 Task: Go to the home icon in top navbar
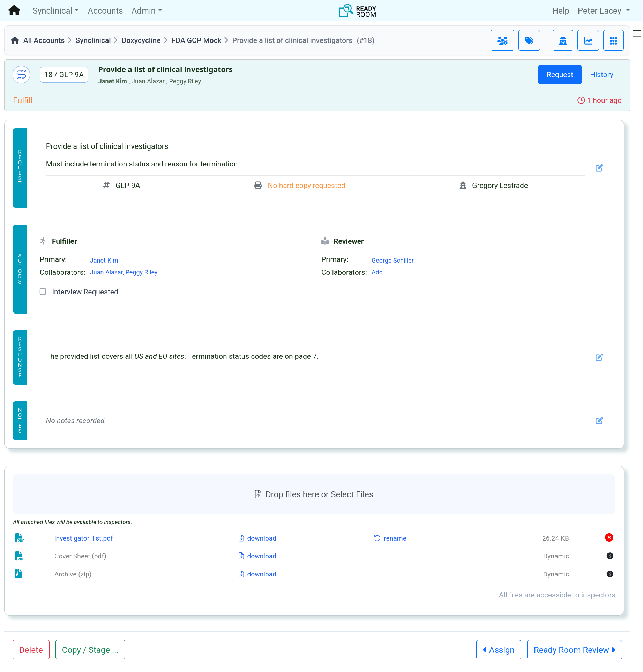14,10
